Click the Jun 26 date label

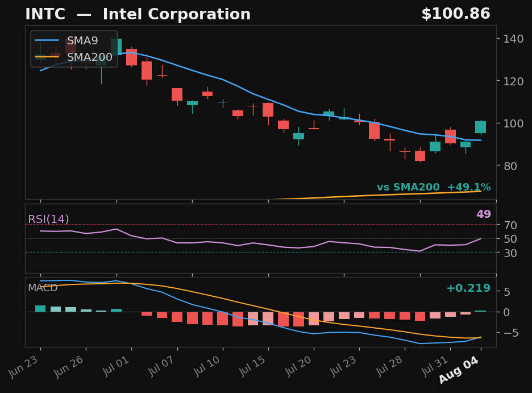69,367
